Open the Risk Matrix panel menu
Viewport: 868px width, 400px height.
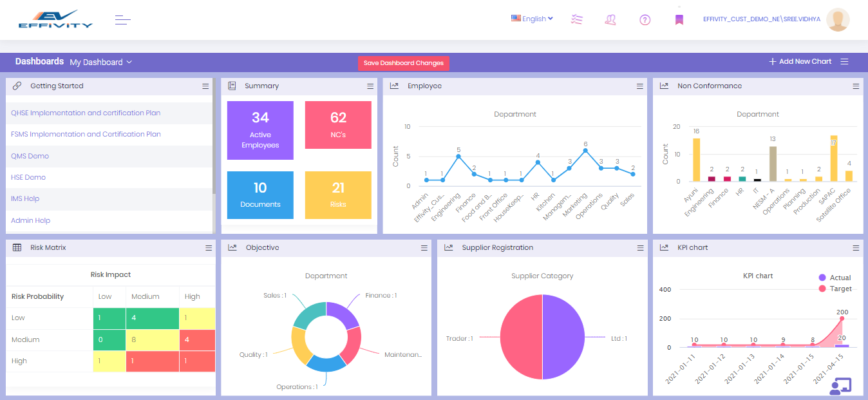[x=208, y=247]
